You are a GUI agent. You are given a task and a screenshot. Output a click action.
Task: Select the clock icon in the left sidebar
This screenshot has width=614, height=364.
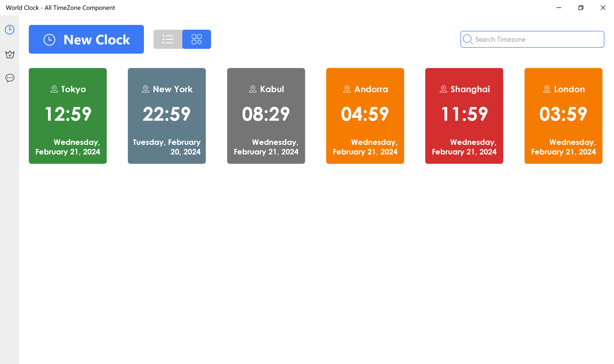tap(10, 29)
